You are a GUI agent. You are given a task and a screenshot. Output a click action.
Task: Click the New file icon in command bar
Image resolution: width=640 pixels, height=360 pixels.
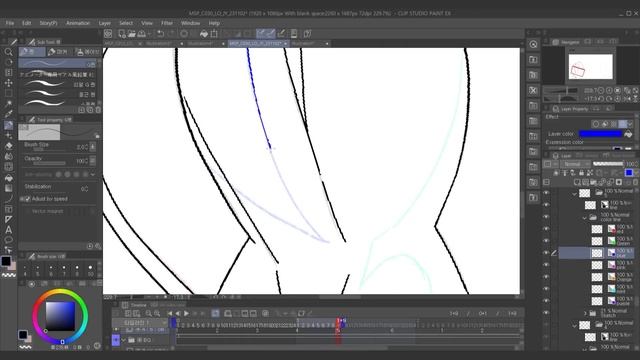point(122,34)
